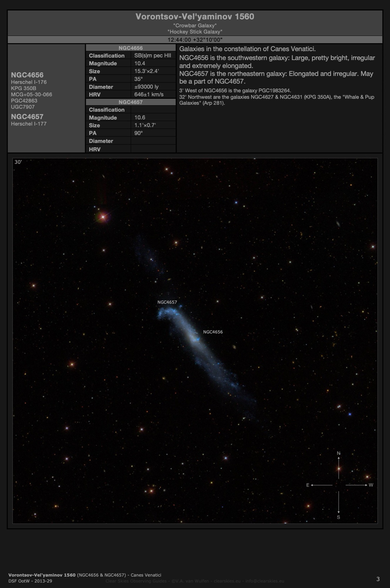Viewport: 390px width, 588px height.
Task: Click the NGC4656 data table header
Action: [x=131, y=48]
